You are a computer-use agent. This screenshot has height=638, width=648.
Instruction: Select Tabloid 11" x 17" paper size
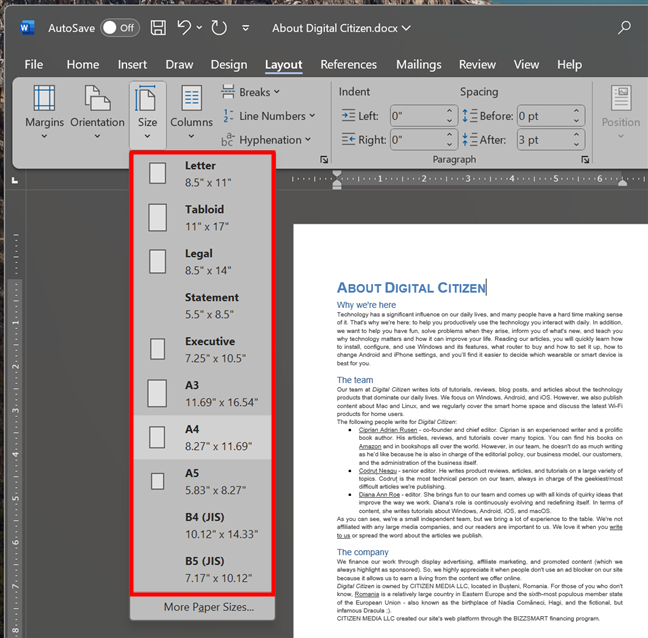(x=202, y=217)
